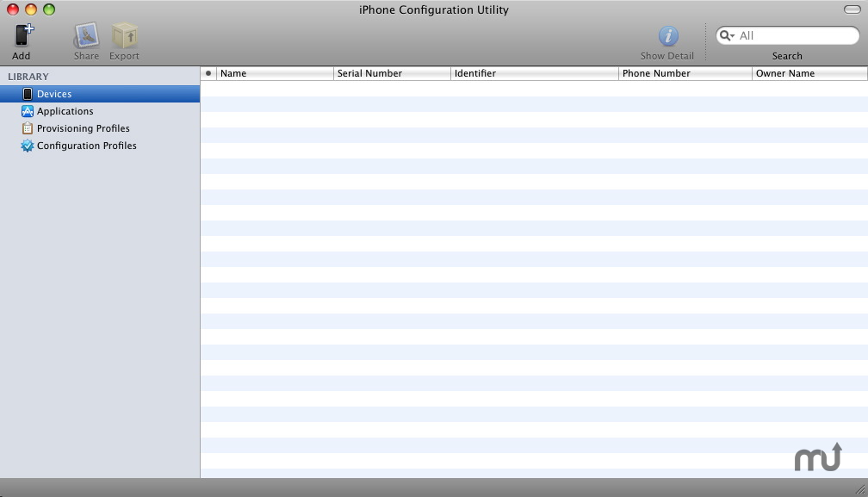The height and width of the screenshot is (497, 868).
Task: Open Show Detail info icon
Action: (668, 36)
